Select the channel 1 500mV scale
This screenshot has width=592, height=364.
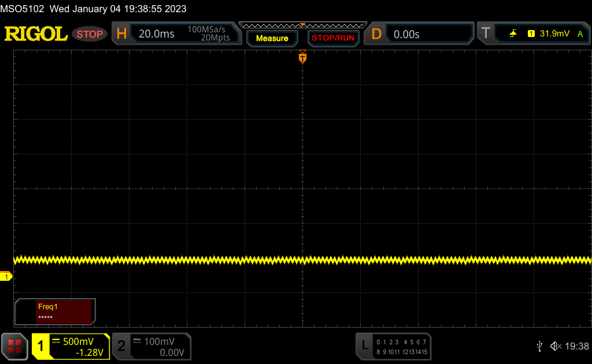click(x=78, y=341)
